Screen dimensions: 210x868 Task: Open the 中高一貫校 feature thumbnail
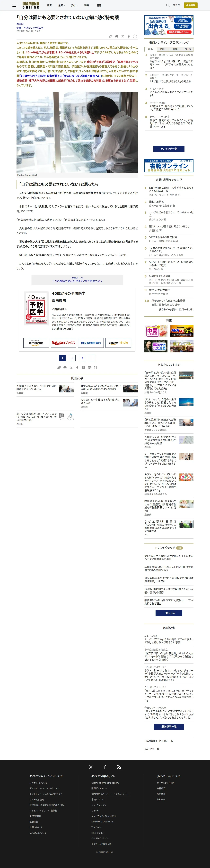(156, 331)
